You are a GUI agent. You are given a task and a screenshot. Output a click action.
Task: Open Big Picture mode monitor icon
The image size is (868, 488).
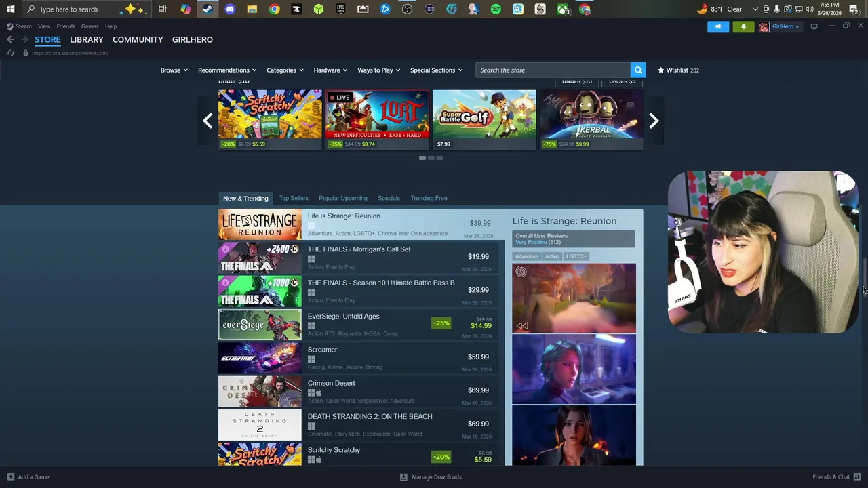pyautogui.click(x=814, y=26)
